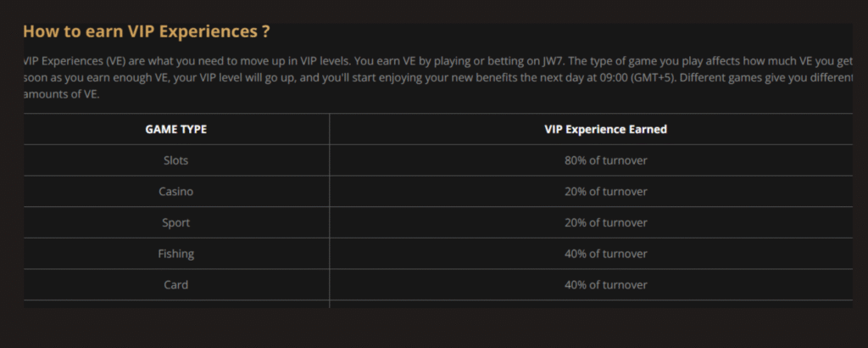
Task: Click the Casino game type cell
Action: (176, 192)
